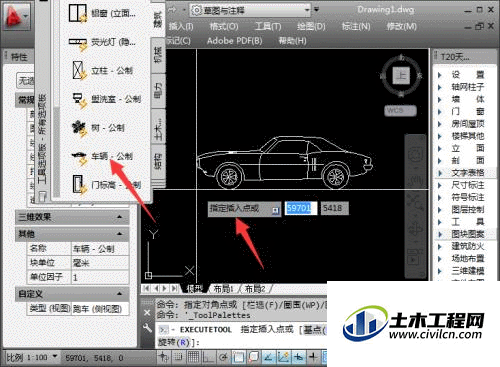Viewport: 500px width, 367px height.
Task: Toggle polar tracking in status bar
Action: coord(223,357)
